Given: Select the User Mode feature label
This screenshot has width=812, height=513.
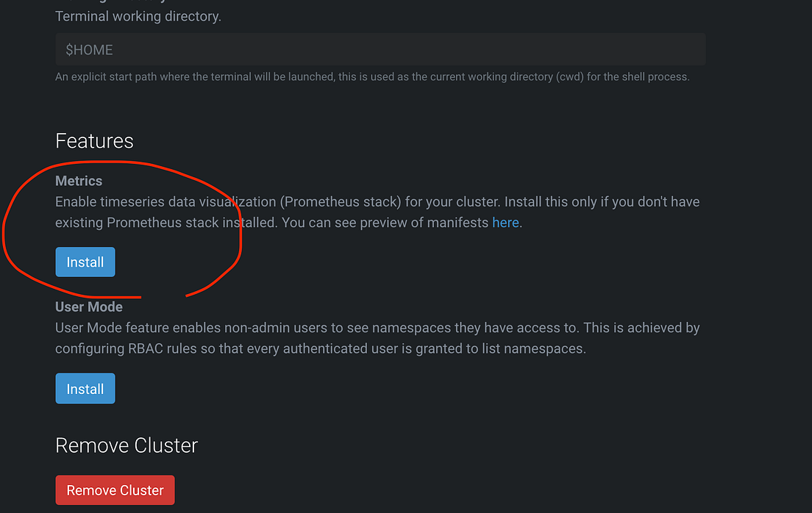Looking at the screenshot, I should pyautogui.click(x=89, y=307).
